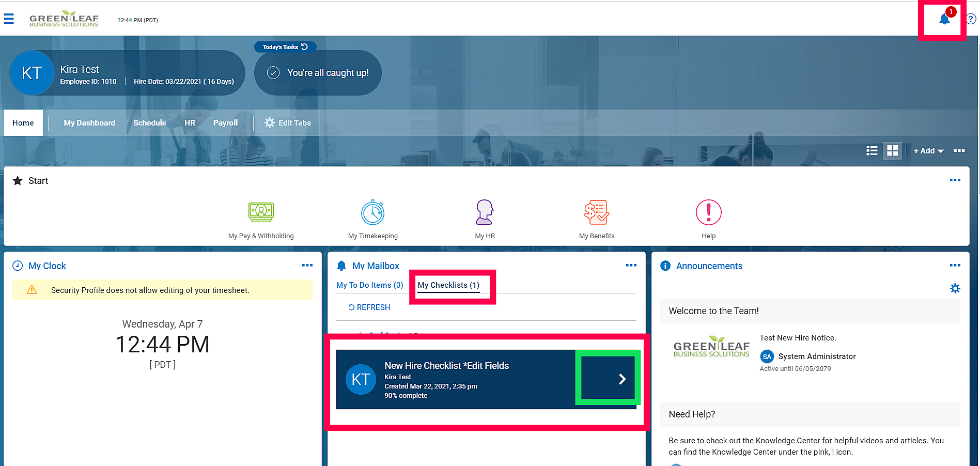Open dashboard more options ellipsis
Image resolution: width=980 pixels, height=466 pixels.
tap(959, 151)
